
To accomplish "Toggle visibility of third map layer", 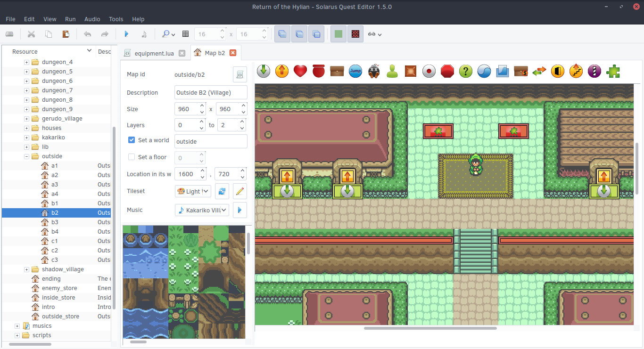I will click(x=316, y=34).
